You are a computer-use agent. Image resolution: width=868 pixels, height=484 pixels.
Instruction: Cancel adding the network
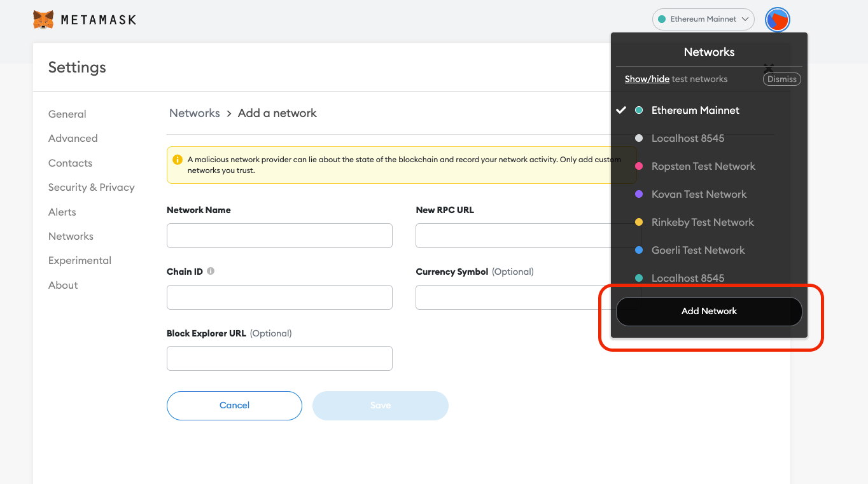[x=234, y=406]
